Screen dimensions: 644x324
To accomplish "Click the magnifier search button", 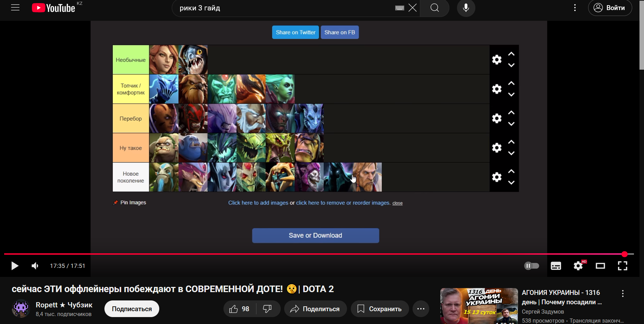I will (x=434, y=8).
